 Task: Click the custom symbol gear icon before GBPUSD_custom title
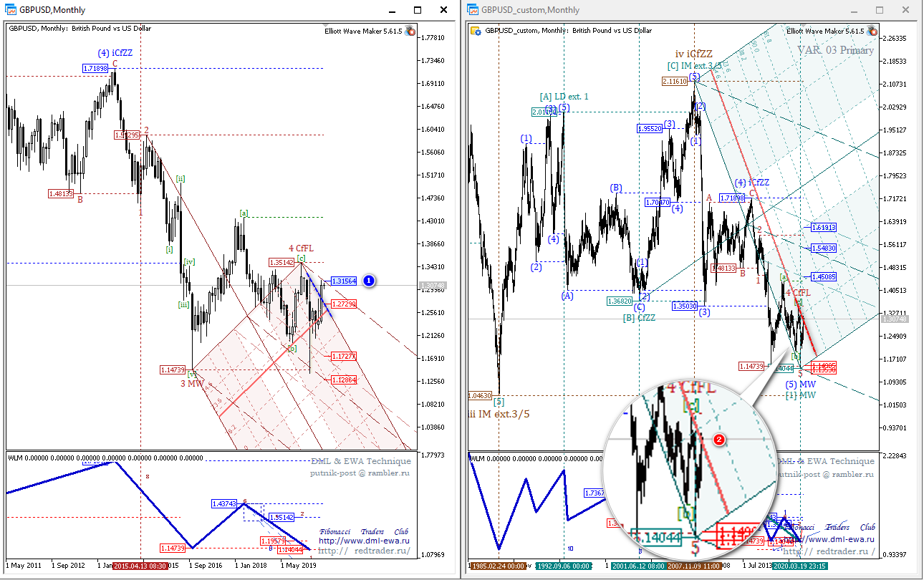[476, 31]
